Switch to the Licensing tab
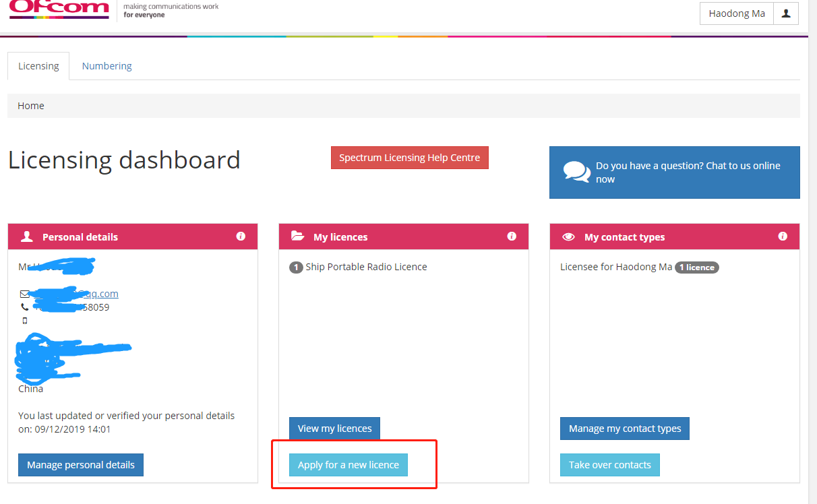 point(38,66)
